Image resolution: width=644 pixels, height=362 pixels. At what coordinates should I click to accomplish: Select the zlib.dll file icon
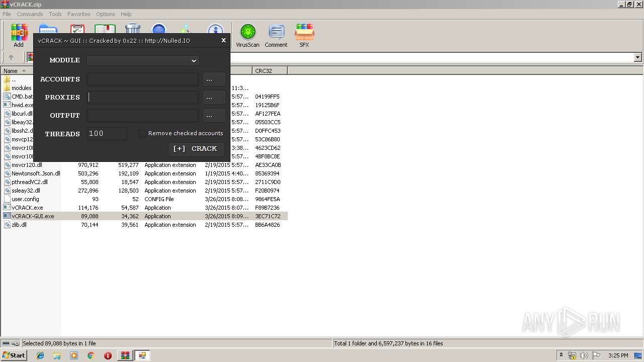pyautogui.click(x=7, y=225)
